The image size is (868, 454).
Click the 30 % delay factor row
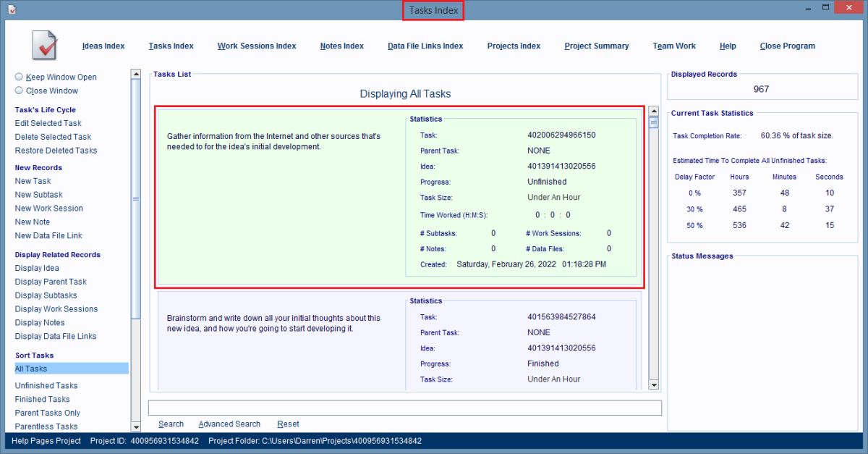pos(758,209)
